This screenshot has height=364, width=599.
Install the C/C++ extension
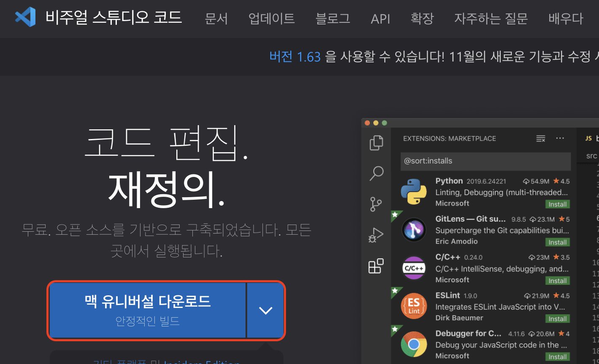(x=558, y=281)
